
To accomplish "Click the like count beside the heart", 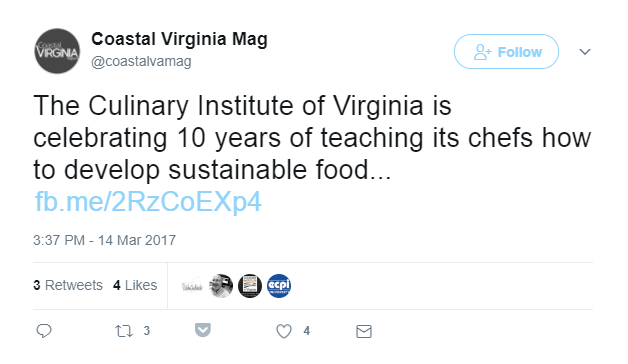I will point(307,331).
